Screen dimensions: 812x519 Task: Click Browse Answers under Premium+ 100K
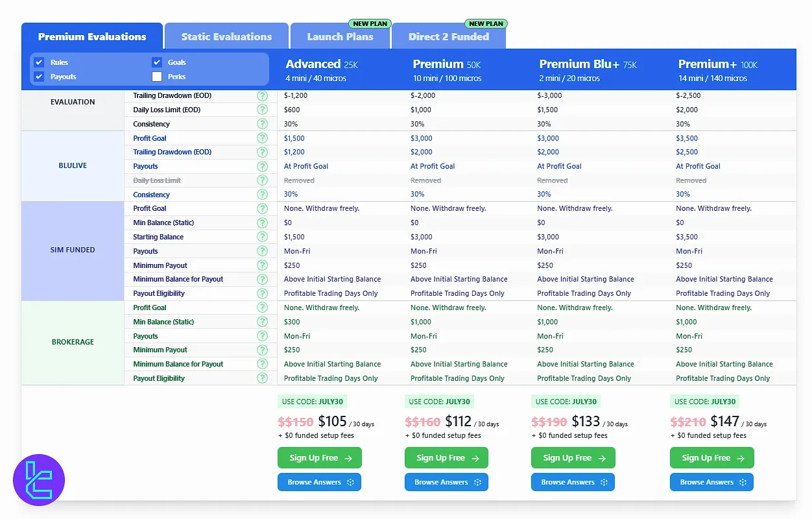coord(711,482)
